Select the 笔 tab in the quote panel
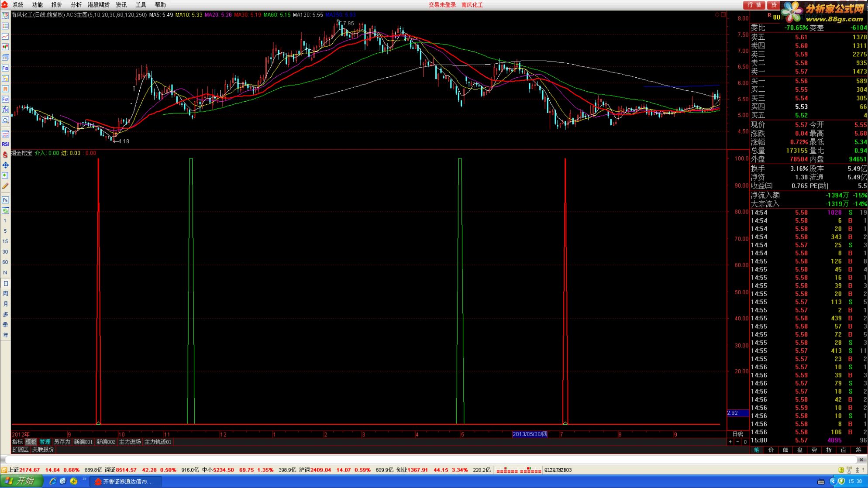 point(757,450)
